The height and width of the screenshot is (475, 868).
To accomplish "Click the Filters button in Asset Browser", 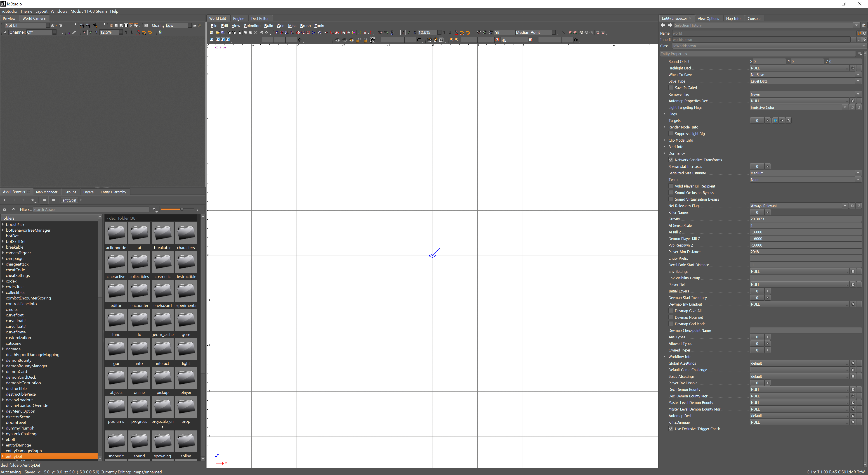I will [26, 210].
